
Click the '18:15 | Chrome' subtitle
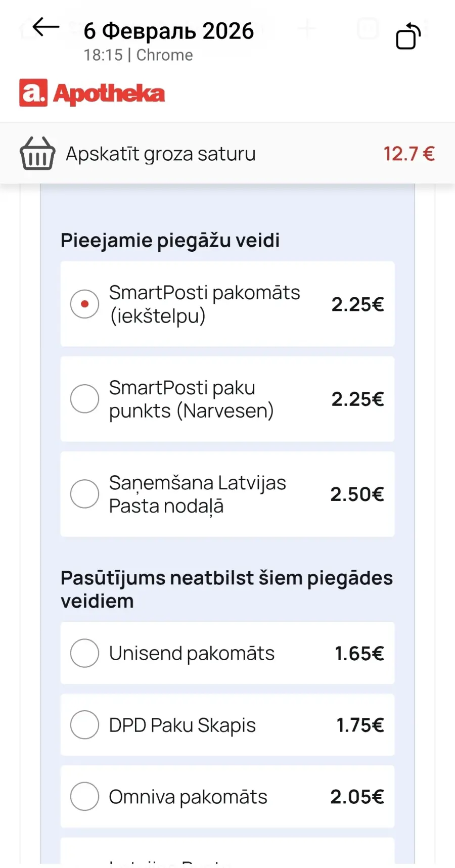[138, 55]
